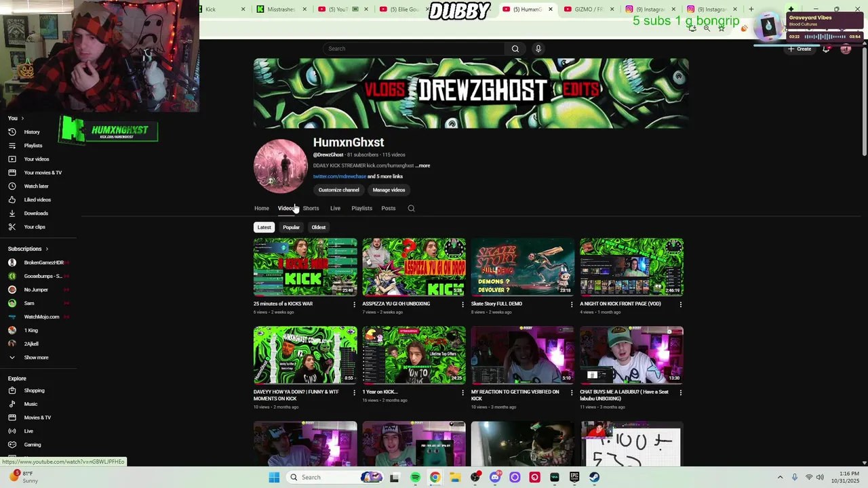
Task: Switch to the channel Playlists tab
Action: [x=361, y=208]
